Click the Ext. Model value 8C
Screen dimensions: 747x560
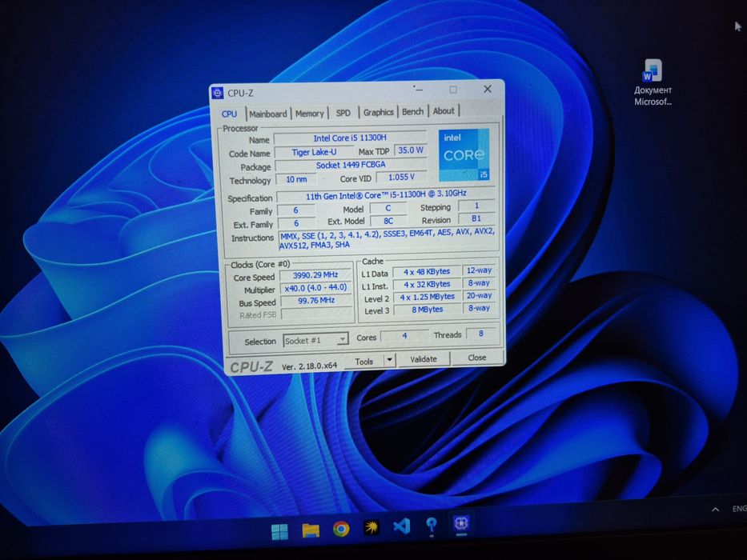point(388,221)
